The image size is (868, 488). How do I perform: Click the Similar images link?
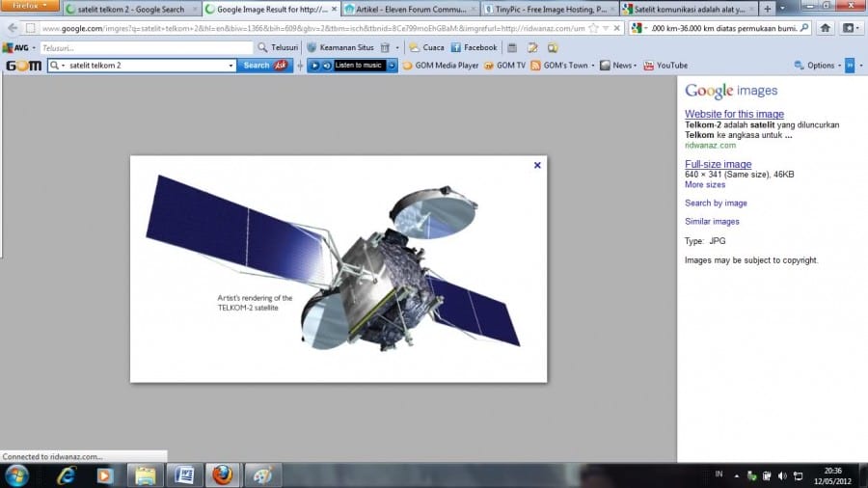pos(712,222)
